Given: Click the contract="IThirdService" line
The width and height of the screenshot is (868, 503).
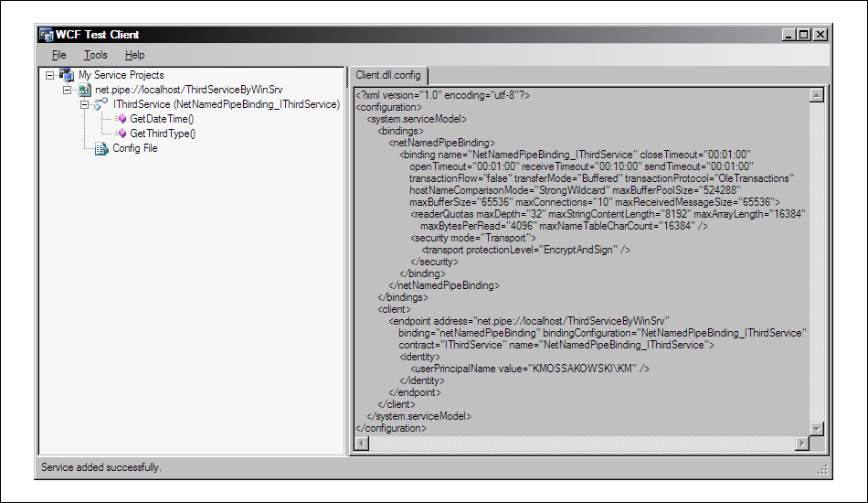Looking at the screenshot, I should click(x=556, y=345).
